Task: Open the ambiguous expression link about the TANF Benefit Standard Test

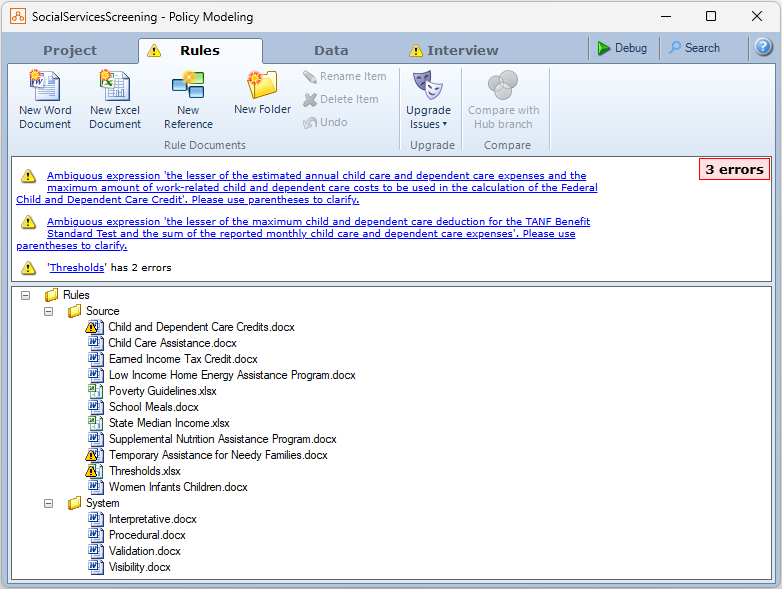Action: (303, 233)
